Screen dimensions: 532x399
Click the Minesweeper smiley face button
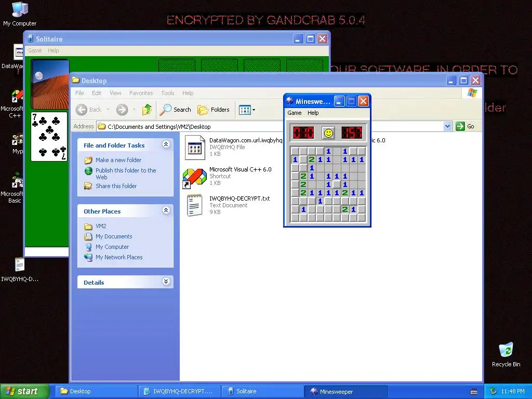click(328, 133)
